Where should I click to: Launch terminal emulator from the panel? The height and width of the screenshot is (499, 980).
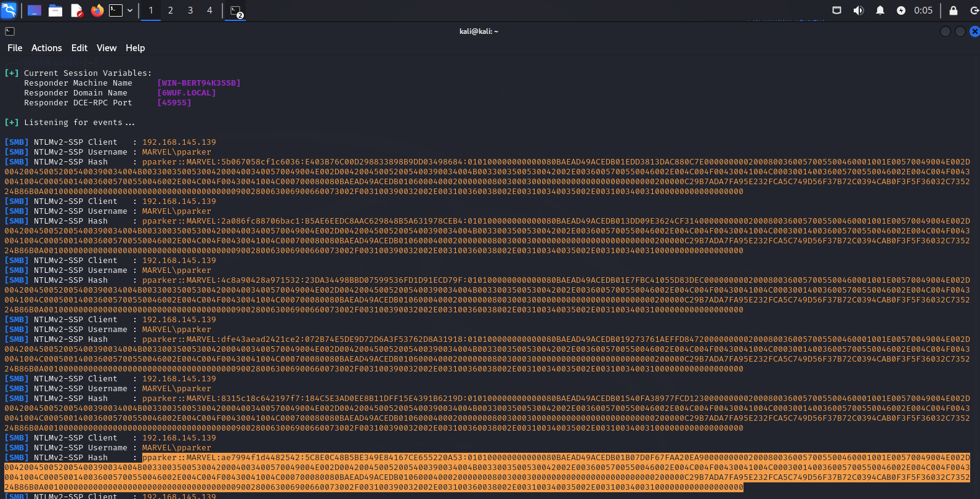tap(116, 10)
